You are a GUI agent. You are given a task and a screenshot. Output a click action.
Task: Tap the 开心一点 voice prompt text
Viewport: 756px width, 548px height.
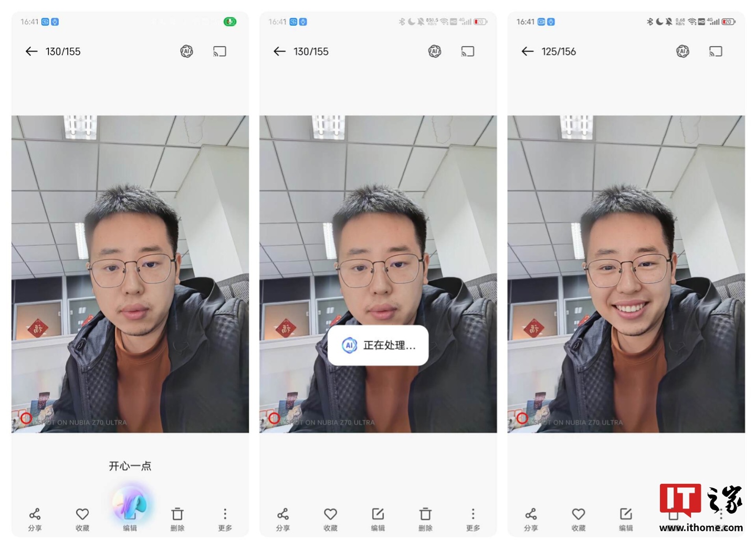pyautogui.click(x=130, y=466)
